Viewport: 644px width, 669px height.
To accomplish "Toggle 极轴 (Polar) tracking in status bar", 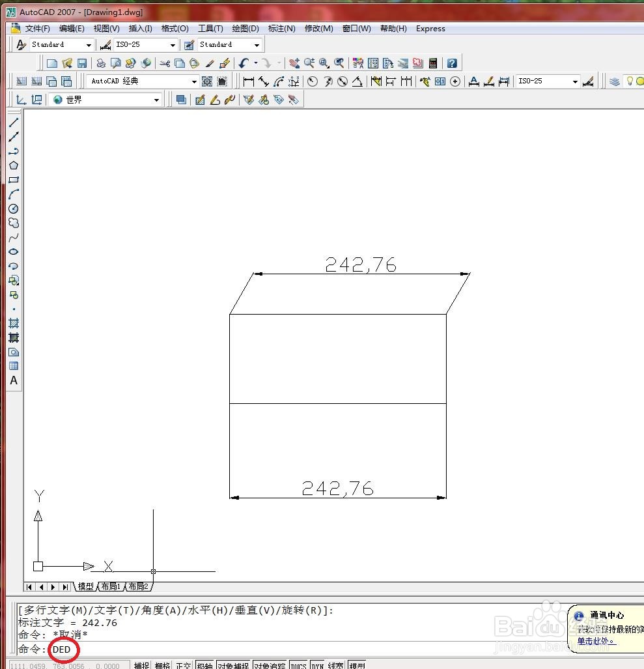I will tap(204, 665).
